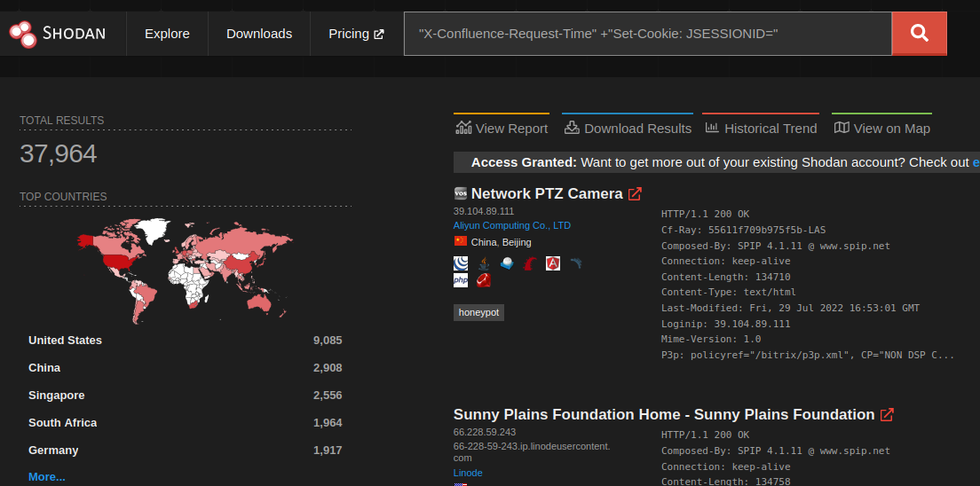Open the Explore menu item

[167, 34]
